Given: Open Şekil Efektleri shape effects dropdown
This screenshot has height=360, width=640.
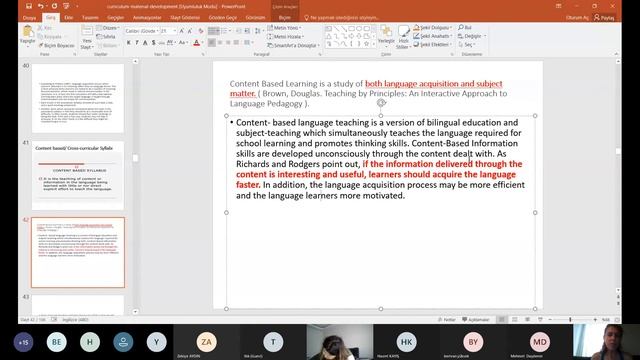Looking at the screenshot, I should point(432,44).
